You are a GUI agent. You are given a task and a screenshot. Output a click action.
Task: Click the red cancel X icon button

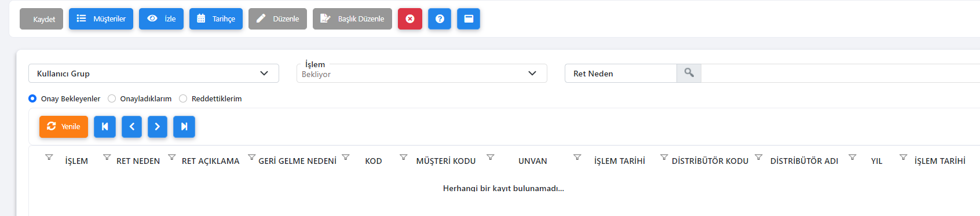410,19
